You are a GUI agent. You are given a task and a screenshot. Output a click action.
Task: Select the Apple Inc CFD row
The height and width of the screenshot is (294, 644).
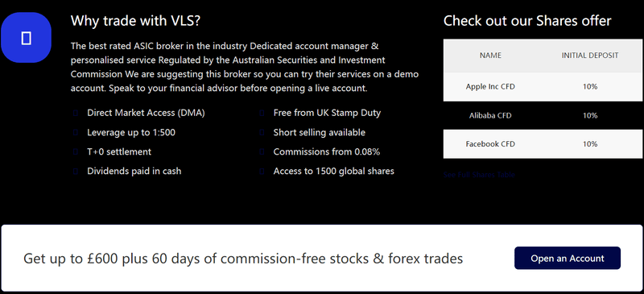point(543,87)
